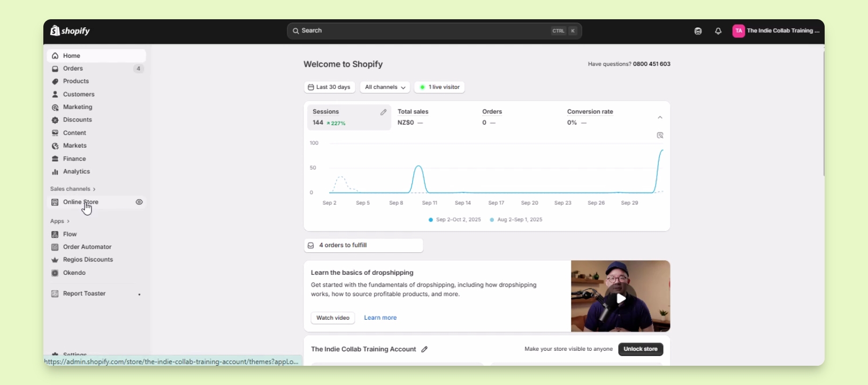Click the 1 live visitor button

coord(439,87)
